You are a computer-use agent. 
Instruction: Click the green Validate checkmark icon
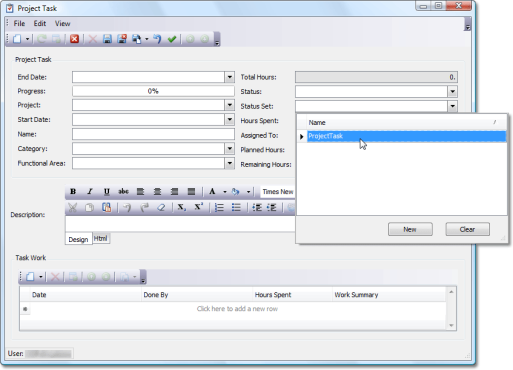tap(172, 39)
